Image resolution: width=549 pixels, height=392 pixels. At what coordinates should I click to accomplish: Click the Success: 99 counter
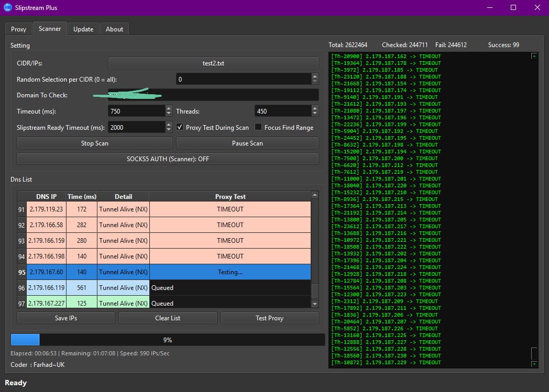(503, 45)
